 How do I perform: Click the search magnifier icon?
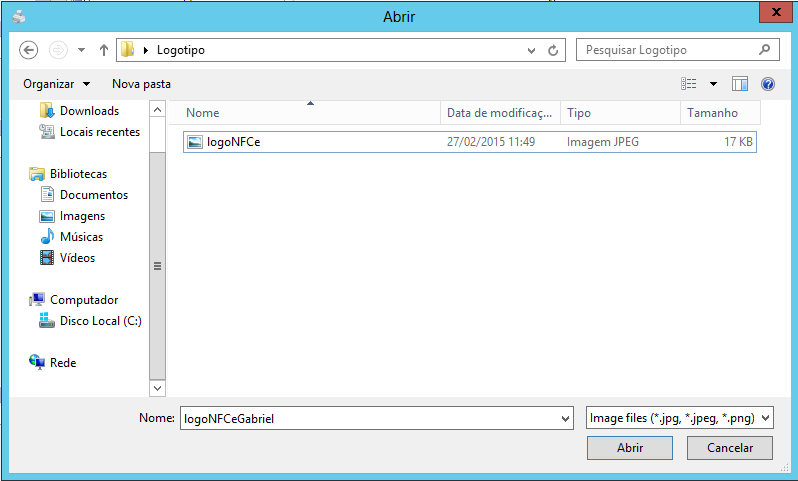pos(764,49)
